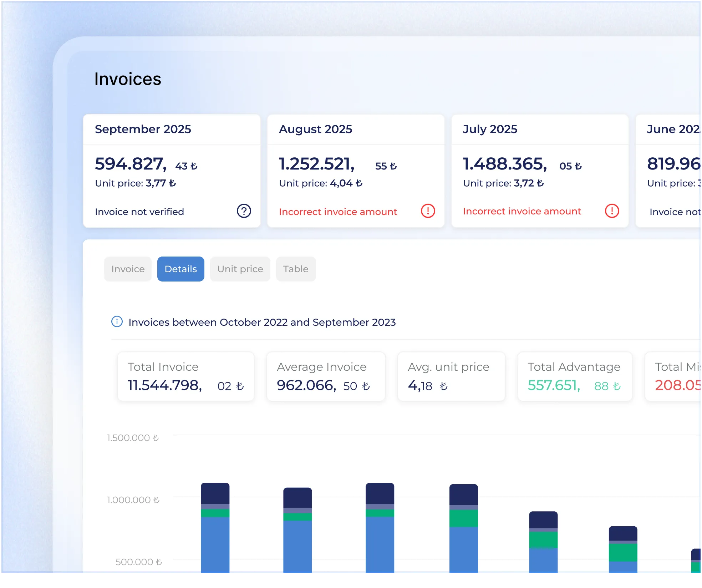
Task: Click the red alert icon on July 2025 card
Action: pos(612,211)
